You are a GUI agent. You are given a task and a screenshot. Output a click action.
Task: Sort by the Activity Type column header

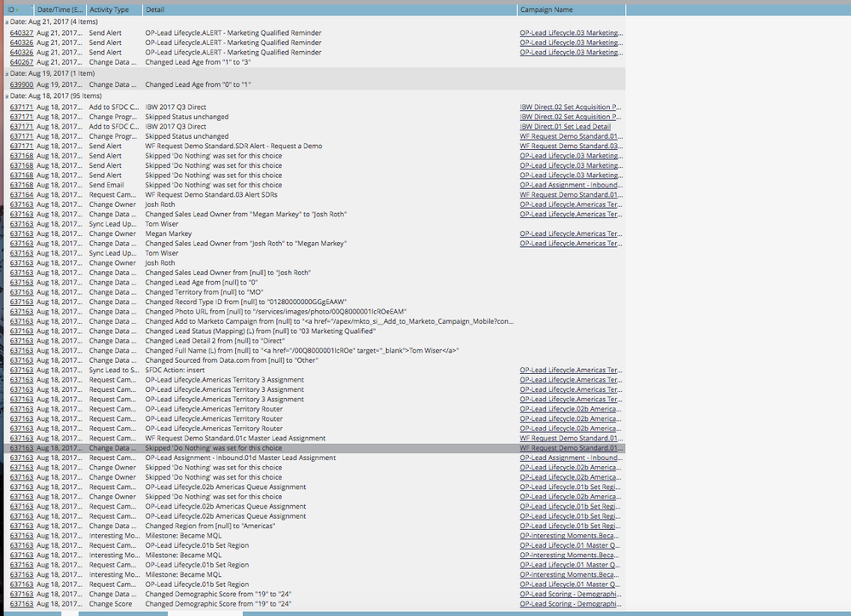click(109, 9)
